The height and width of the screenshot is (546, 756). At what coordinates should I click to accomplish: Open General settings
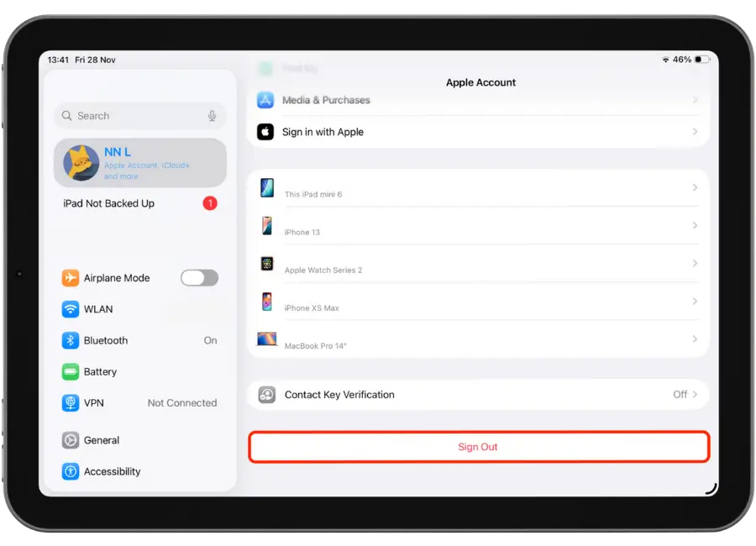(102, 440)
